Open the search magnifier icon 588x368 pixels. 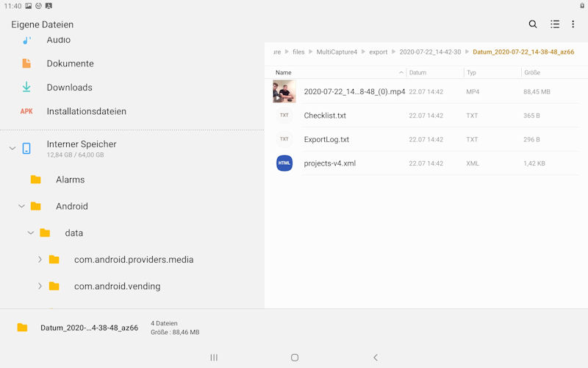[533, 24]
